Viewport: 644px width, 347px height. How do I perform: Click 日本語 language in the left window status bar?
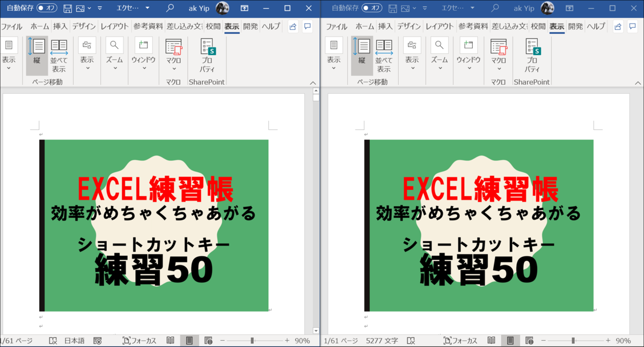(75, 341)
